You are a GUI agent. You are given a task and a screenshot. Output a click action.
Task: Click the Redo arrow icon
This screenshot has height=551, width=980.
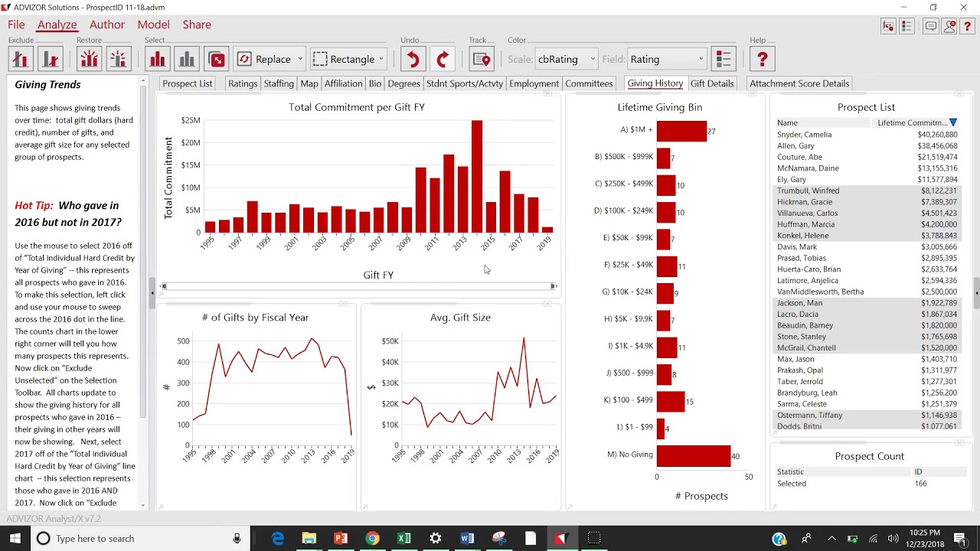(x=443, y=59)
